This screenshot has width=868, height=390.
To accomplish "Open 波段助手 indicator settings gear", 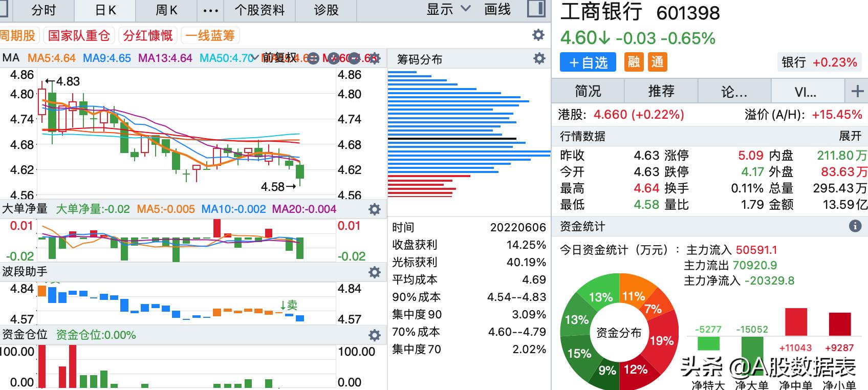I will pyautogui.click(x=375, y=272).
